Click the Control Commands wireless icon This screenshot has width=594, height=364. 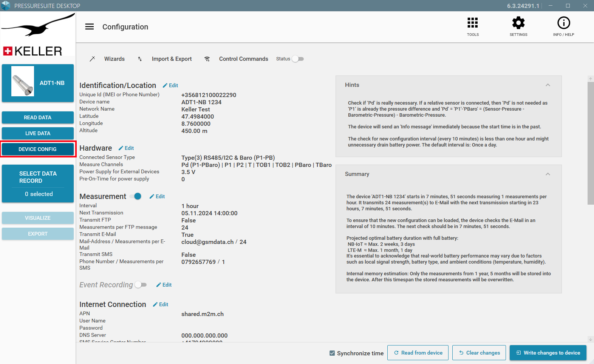(x=207, y=59)
